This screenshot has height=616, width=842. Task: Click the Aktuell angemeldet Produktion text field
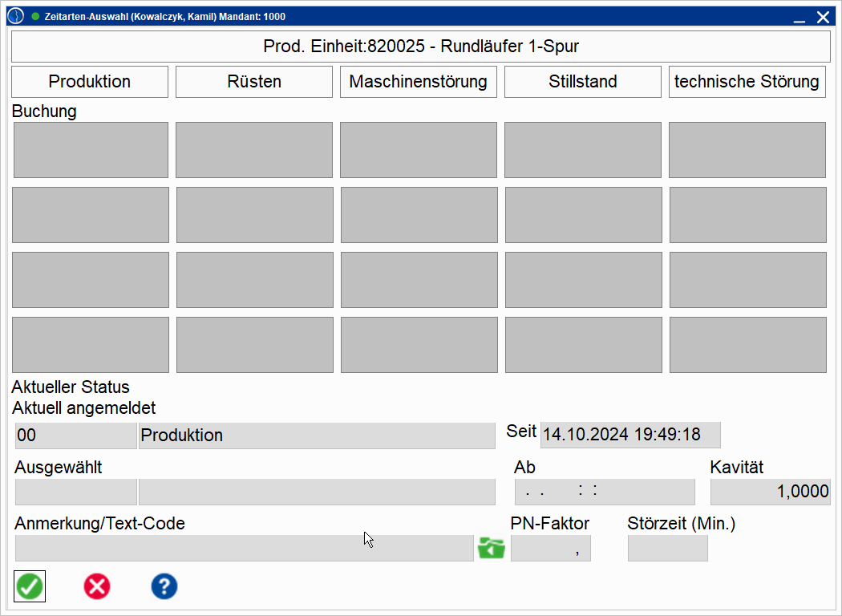[x=317, y=436]
